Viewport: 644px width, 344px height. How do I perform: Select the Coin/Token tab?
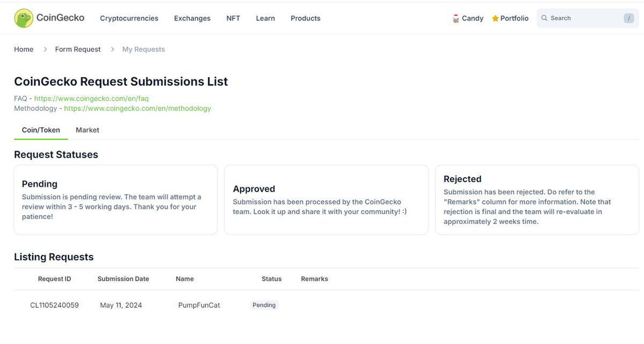pos(41,130)
